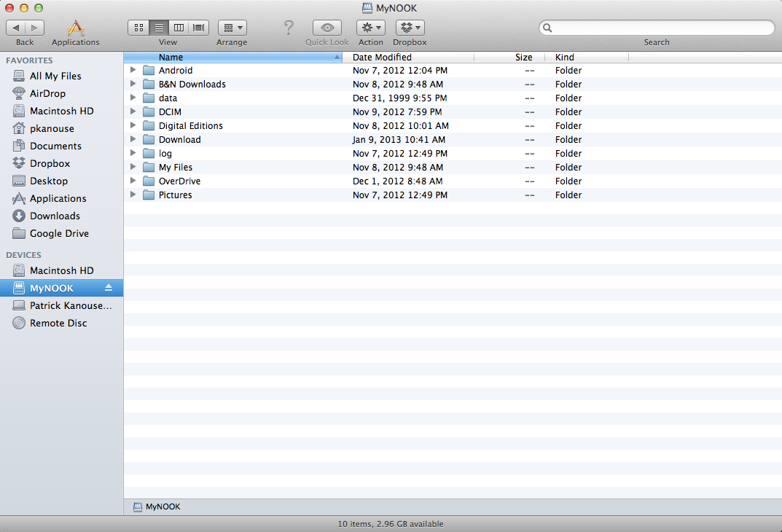Open Dropbox in the sidebar
Screen dimensions: 782x532
tap(62, 163)
